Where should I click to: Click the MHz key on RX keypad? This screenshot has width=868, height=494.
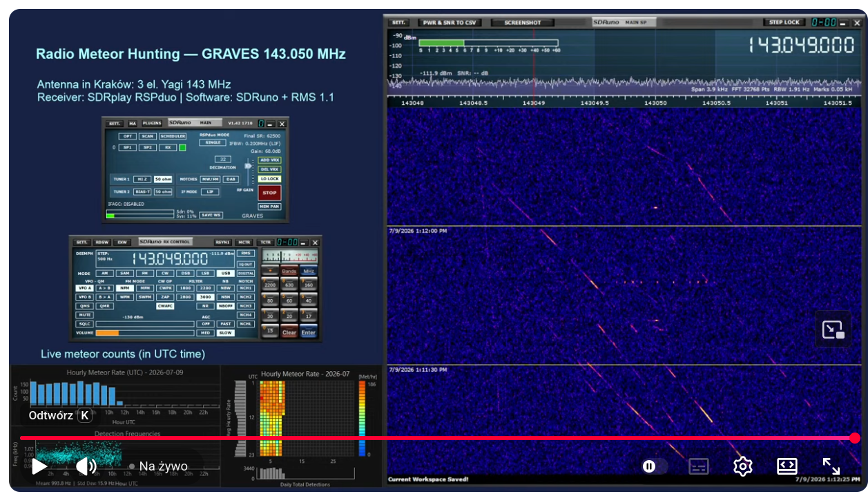tap(309, 271)
